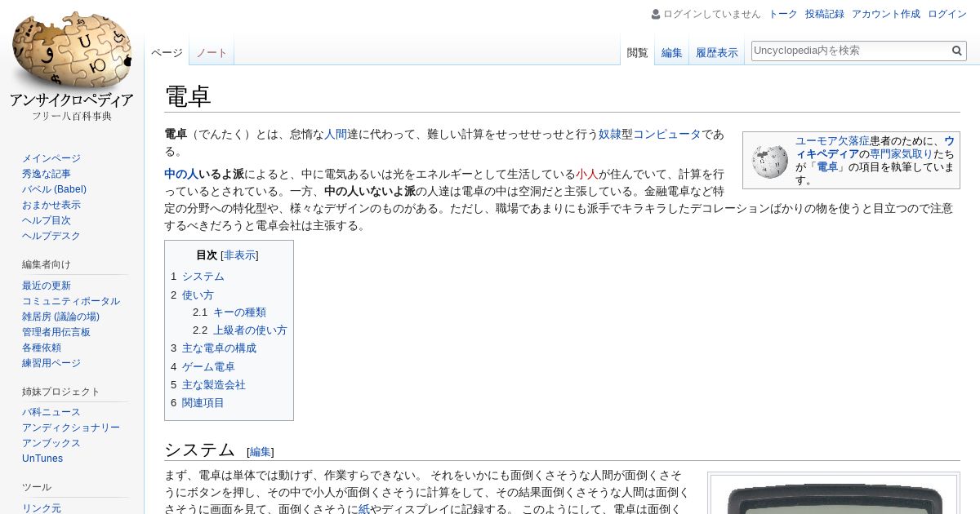The width and height of the screenshot is (980, 514).
Task: Open UnTunes sidebar link
Action: coord(42,459)
